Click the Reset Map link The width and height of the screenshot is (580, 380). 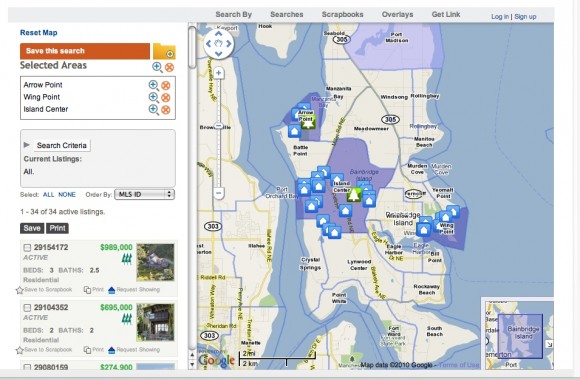click(38, 33)
